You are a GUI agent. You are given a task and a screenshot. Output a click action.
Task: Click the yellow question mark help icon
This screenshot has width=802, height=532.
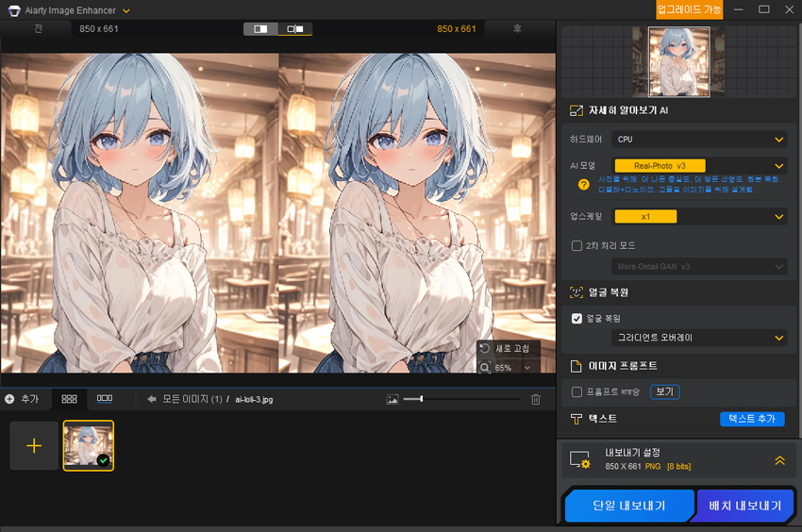coord(584,185)
